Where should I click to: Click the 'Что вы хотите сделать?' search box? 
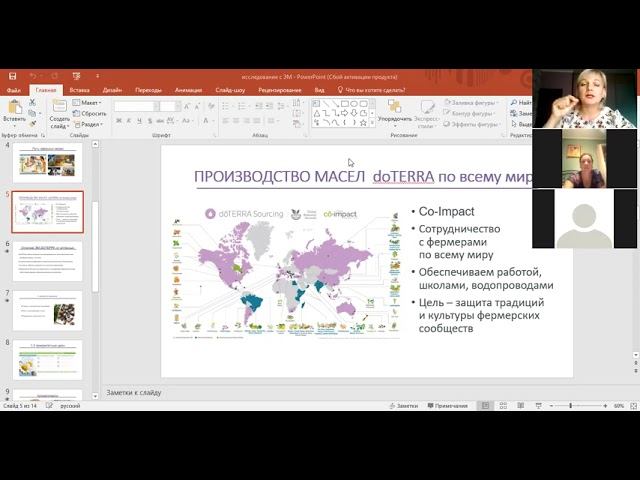pos(371,90)
